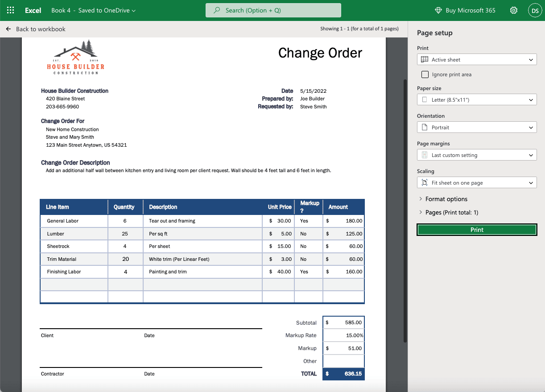Viewport: 545px width, 392px height.
Task: Click the Search box
Action: click(273, 10)
